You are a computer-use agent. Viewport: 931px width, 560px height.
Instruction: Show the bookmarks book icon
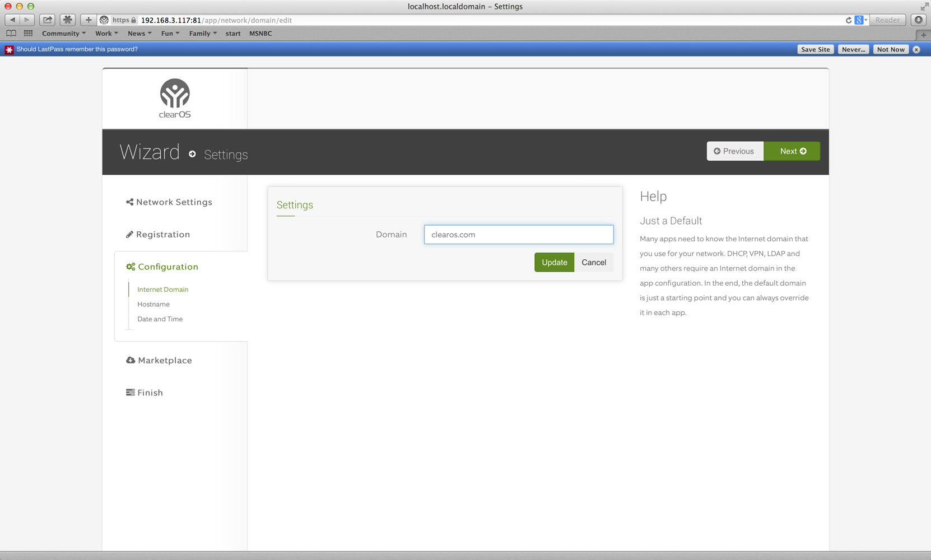11,34
